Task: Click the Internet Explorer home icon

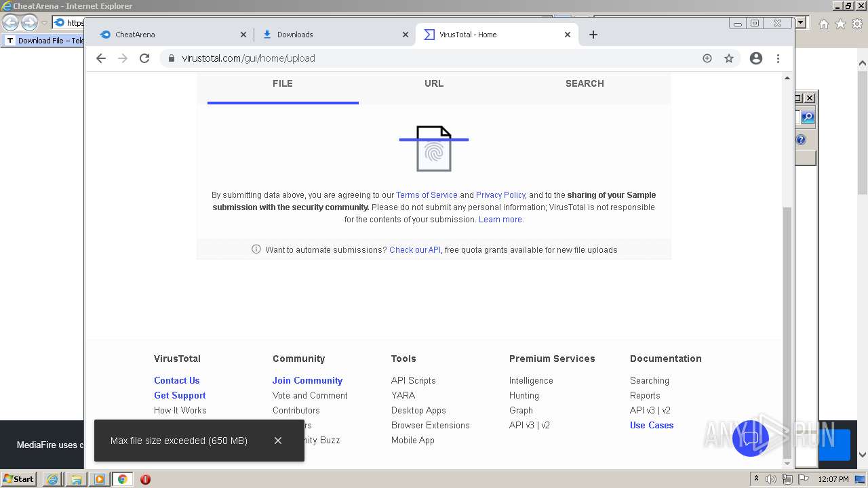Action: tap(823, 24)
